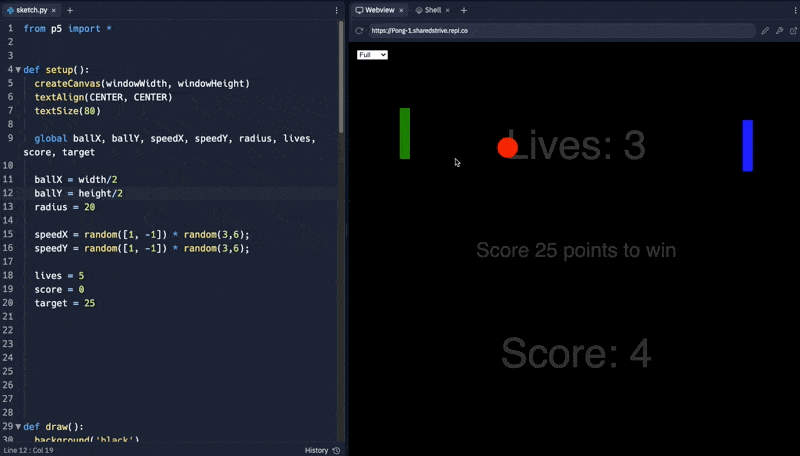Image resolution: width=800 pixels, height=456 pixels.
Task: Collapse the def setup() code fold arrow
Action: pos(18,70)
